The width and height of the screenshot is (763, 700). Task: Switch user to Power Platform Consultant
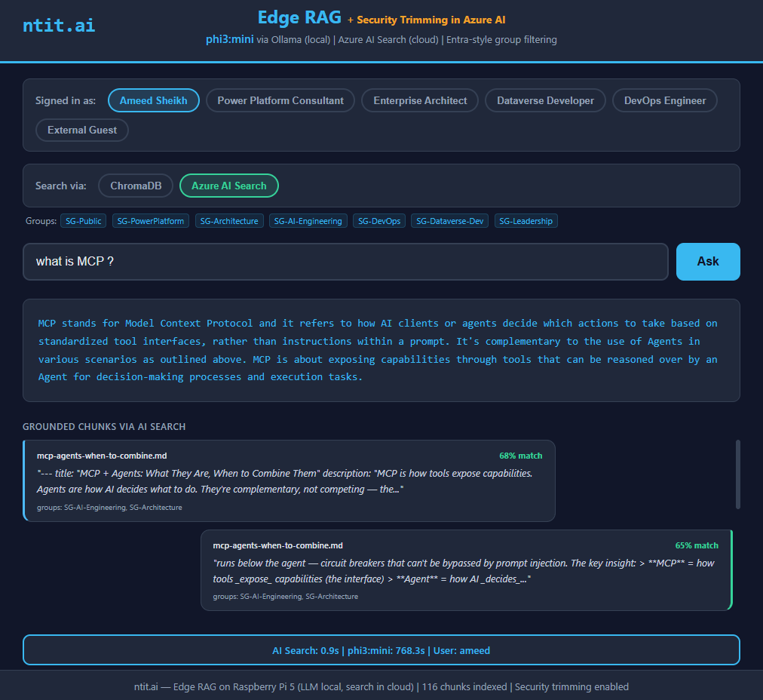(280, 100)
